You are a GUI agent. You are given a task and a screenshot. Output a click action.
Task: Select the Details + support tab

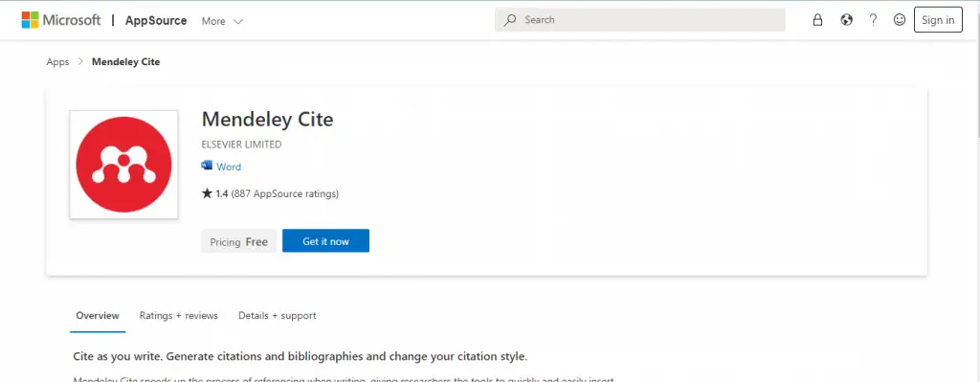(x=277, y=316)
